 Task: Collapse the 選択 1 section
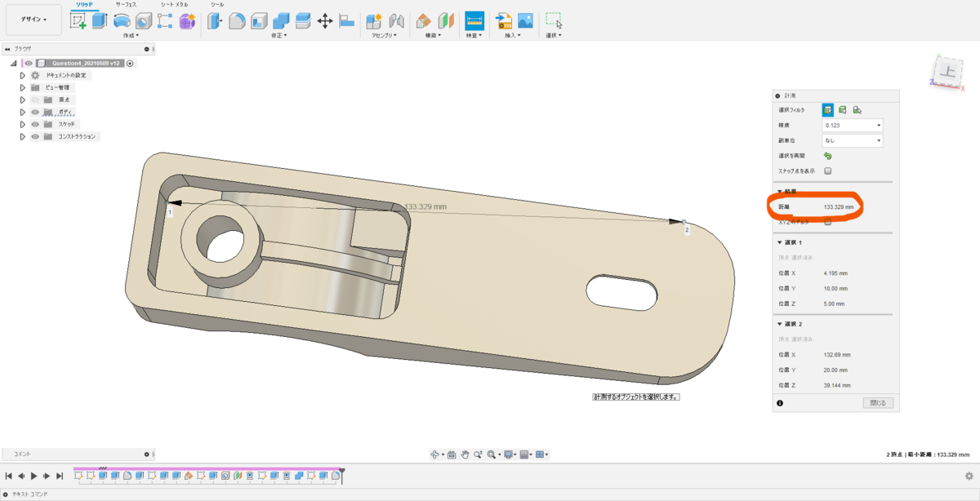[780, 242]
